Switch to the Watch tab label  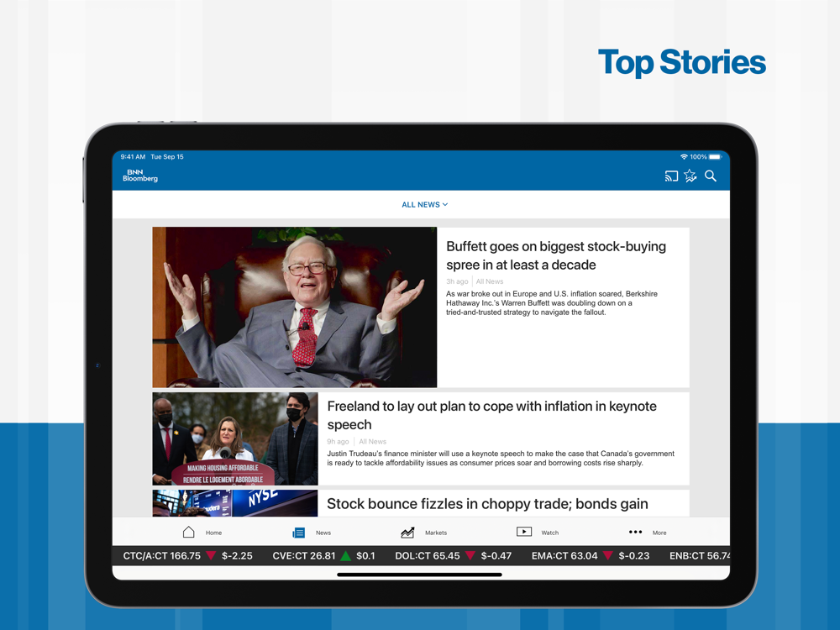point(550,533)
